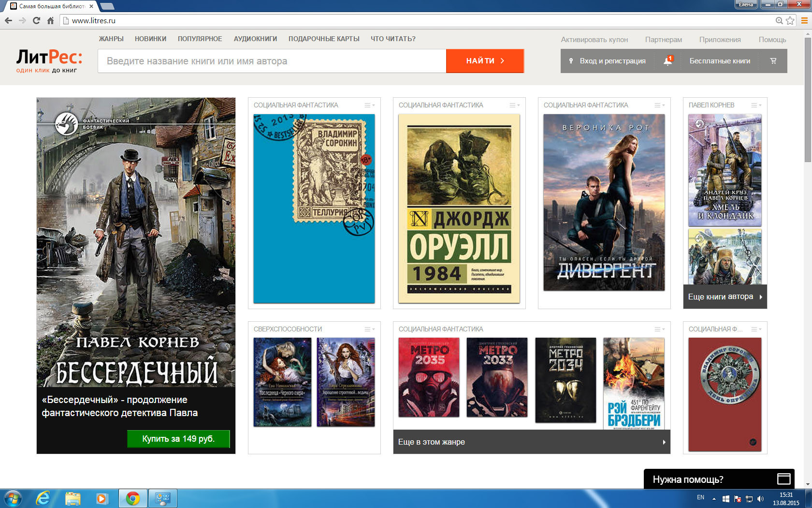Screen dimensions: 812x508
Task: Click the book search input field
Action: pos(272,61)
